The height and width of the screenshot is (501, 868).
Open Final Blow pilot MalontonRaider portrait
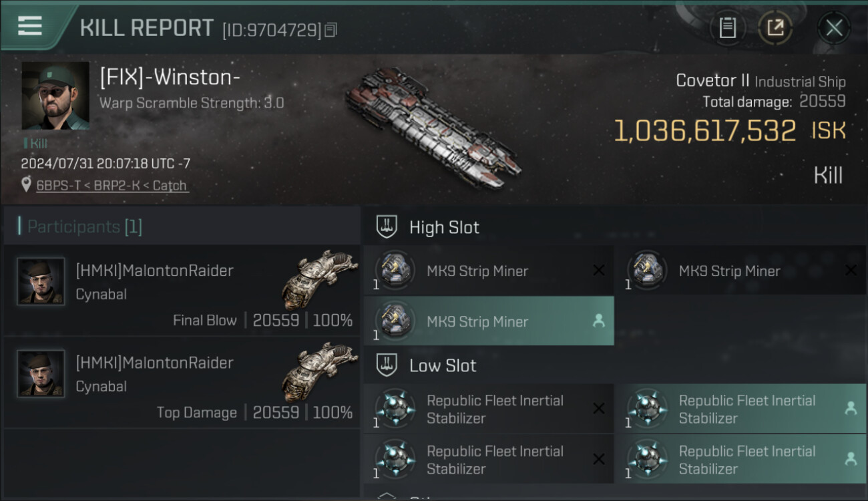tap(41, 282)
